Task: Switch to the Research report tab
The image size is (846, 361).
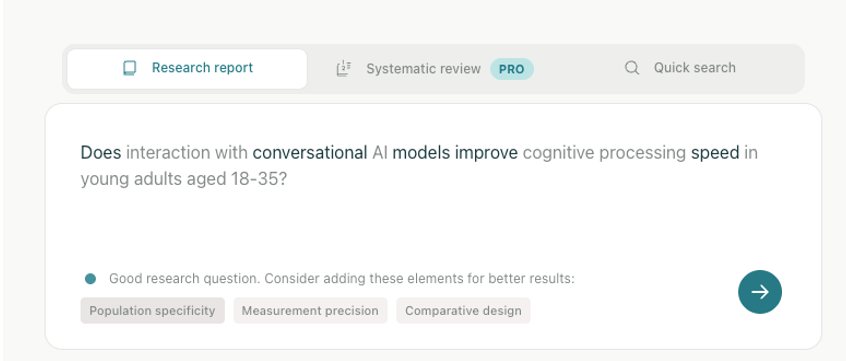Action: point(187,69)
